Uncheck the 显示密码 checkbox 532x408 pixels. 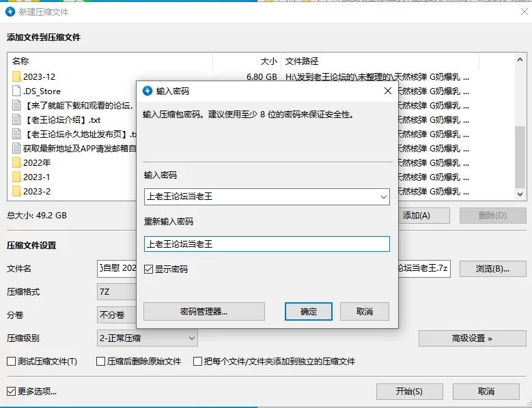click(148, 269)
